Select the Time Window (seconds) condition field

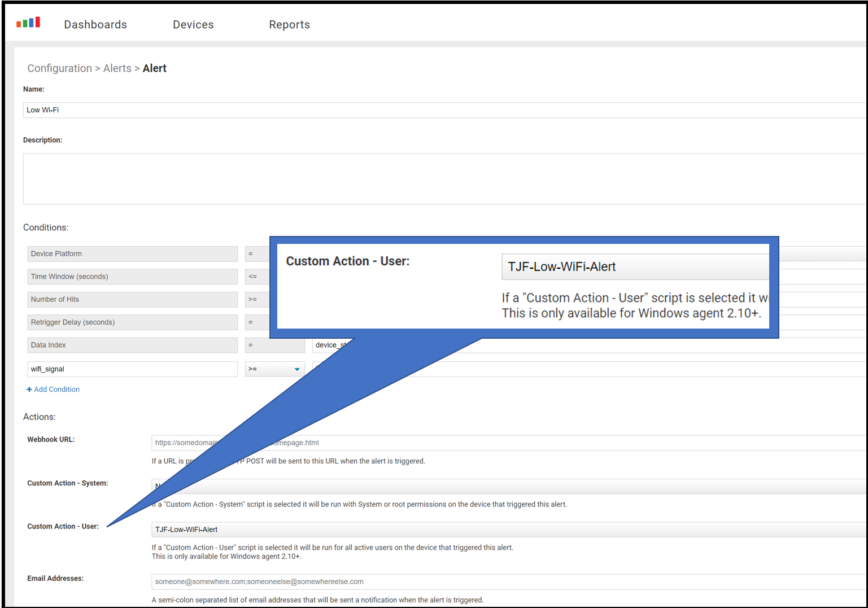[132, 277]
